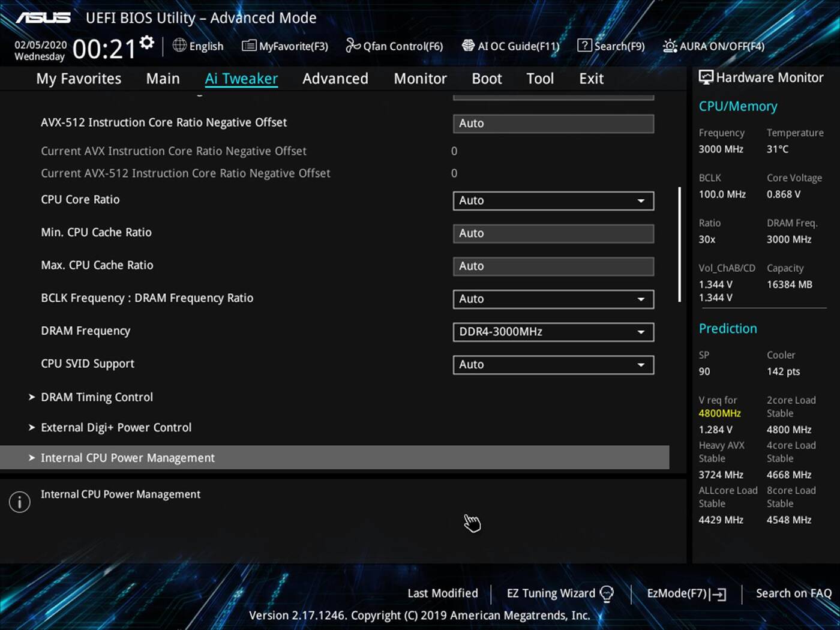The width and height of the screenshot is (840, 630).
Task: Click the info icon in the help area
Action: [x=19, y=502]
